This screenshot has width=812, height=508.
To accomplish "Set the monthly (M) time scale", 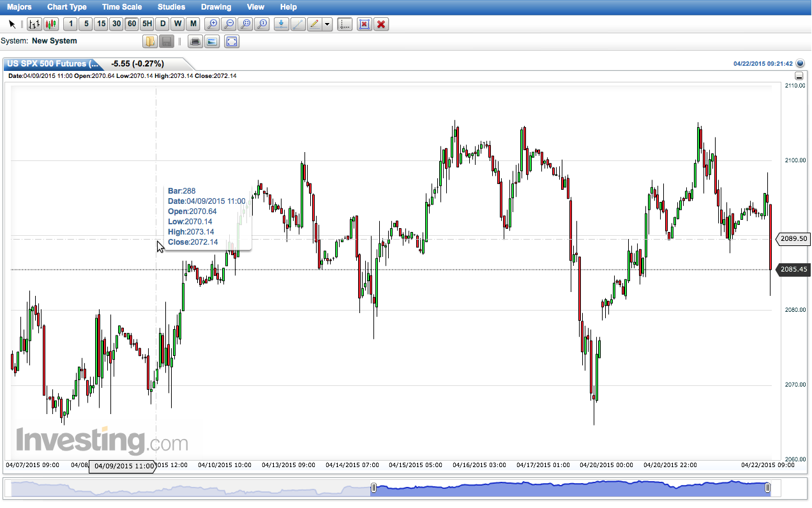I will [193, 24].
